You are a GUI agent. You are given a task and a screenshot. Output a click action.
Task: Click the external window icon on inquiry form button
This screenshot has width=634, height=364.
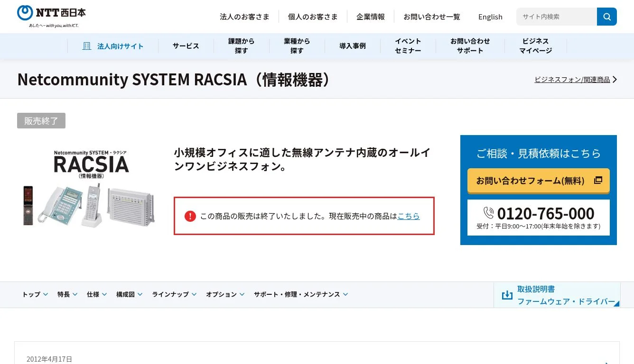pyautogui.click(x=598, y=180)
